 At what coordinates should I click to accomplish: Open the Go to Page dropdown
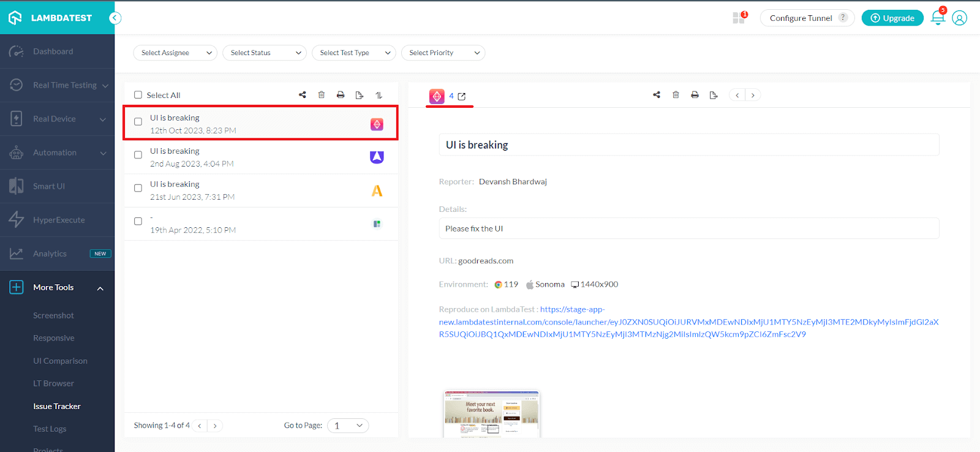pos(348,426)
